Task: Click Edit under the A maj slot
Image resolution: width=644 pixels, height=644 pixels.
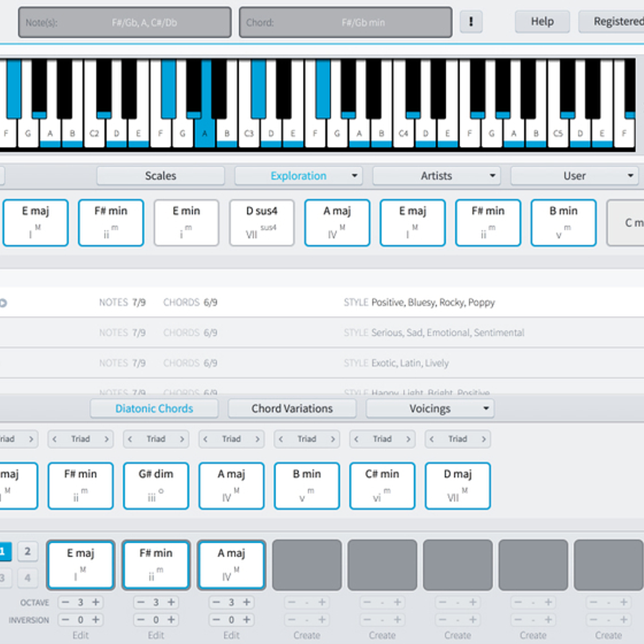Action: point(231,636)
